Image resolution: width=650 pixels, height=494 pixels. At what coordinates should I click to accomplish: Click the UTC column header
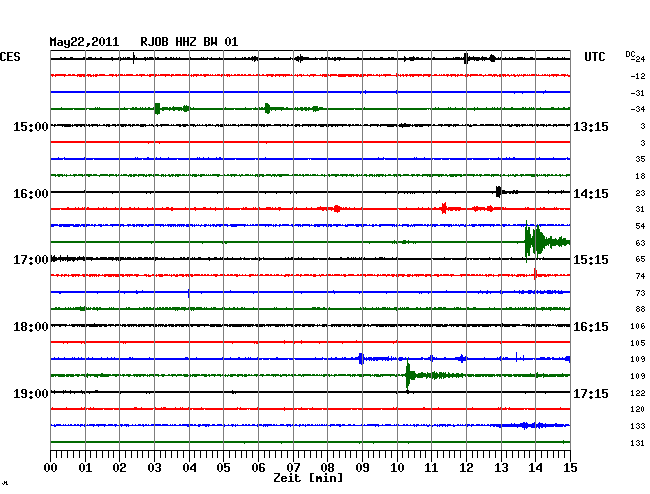[594, 57]
